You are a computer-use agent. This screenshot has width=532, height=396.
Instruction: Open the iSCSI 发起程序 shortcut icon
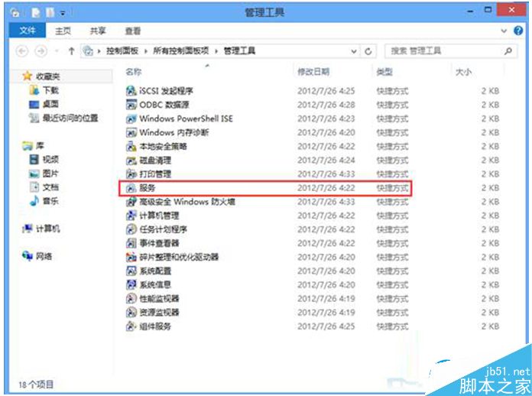tap(131, 91)
